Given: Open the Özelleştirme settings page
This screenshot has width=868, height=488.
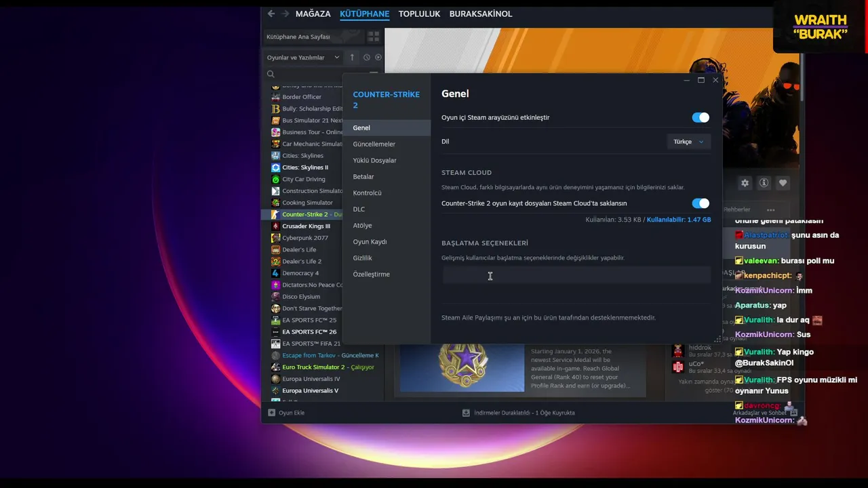Looking at the screenshot, I should tap(387, 274).
